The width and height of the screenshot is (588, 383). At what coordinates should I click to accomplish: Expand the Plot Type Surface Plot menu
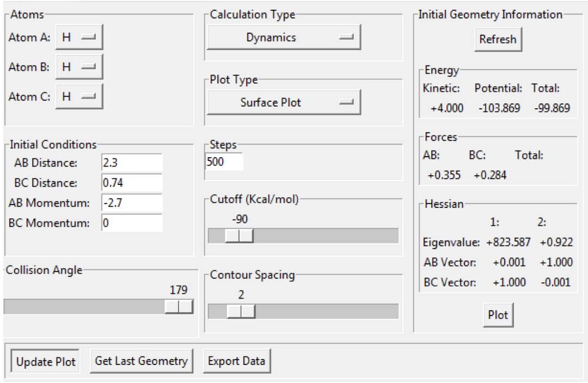[x=284, y=102]
